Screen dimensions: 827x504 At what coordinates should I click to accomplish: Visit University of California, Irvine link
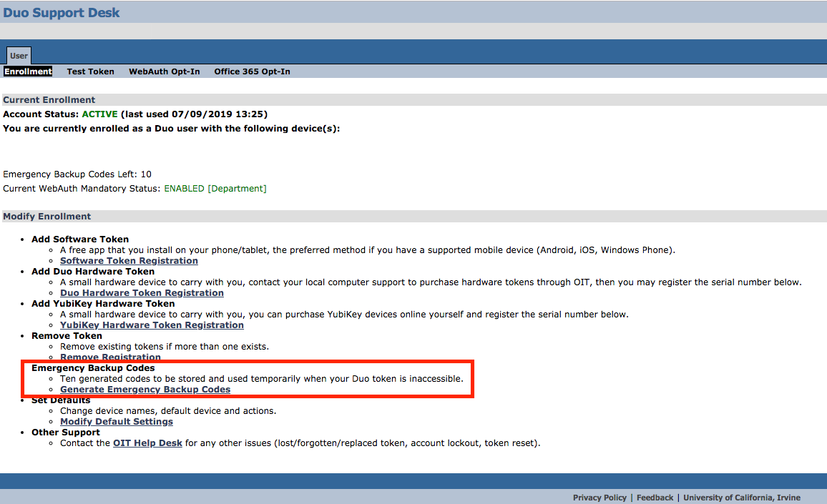(x=741, y=498)
